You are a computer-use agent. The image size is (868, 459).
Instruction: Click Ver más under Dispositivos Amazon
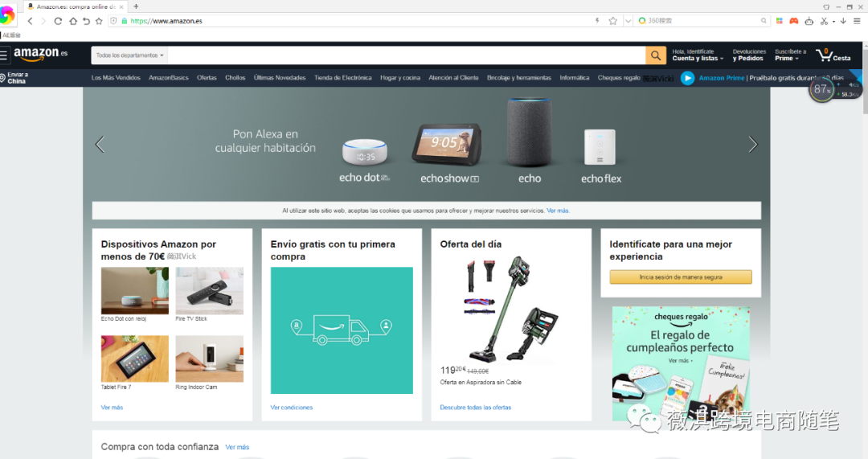point(112,408)
